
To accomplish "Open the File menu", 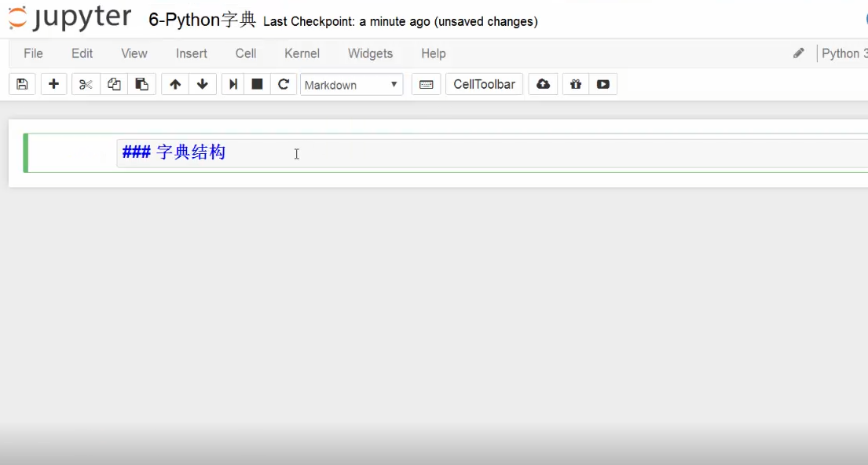I will [x=33, y=53].
